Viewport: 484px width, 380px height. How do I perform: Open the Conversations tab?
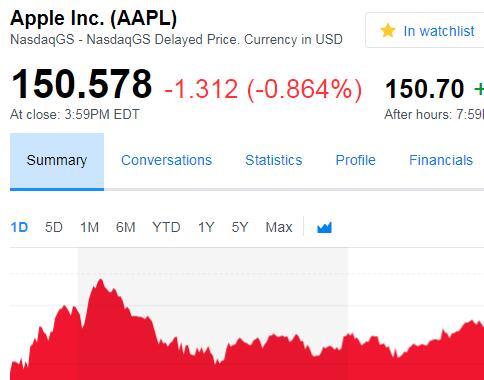click(166, 160)
